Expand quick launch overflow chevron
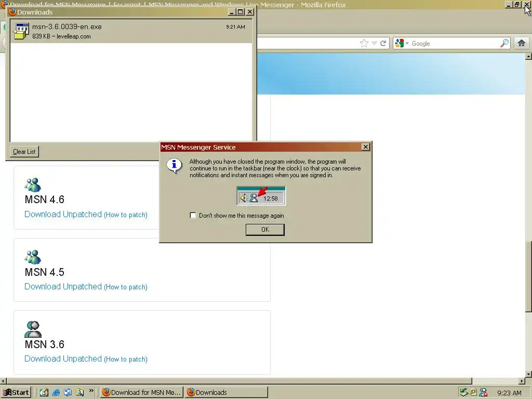Image resolution: width=532 pixels, height=399 pixels. point(91,391)
